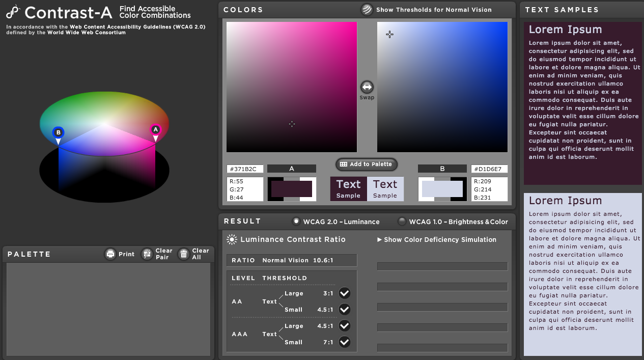Click the hex input field for color B

[489, 169]
